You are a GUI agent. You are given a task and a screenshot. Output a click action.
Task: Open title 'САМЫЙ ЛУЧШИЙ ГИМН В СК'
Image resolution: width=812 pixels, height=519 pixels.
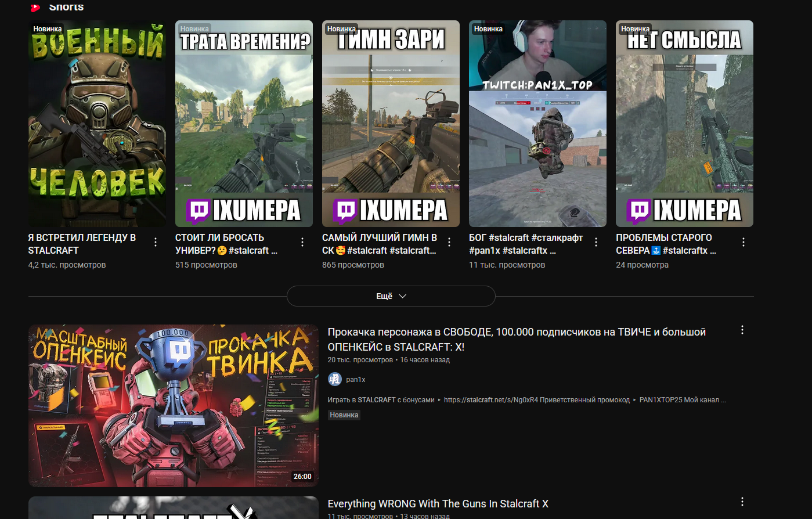380,244
